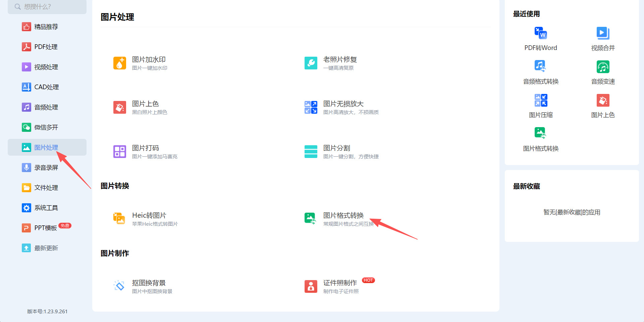Switch to 精品推荐 menu label
Viewport: 644px width, 322px height.
[x=46, y=27]
